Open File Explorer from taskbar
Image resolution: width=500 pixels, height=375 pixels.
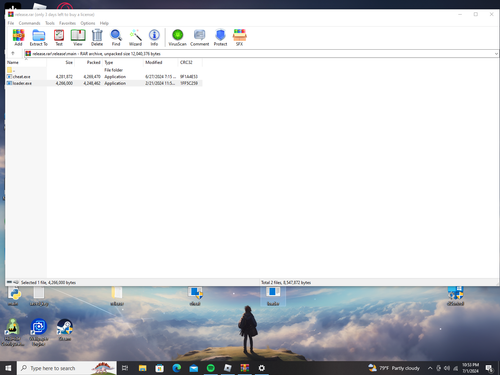[143, 368]
